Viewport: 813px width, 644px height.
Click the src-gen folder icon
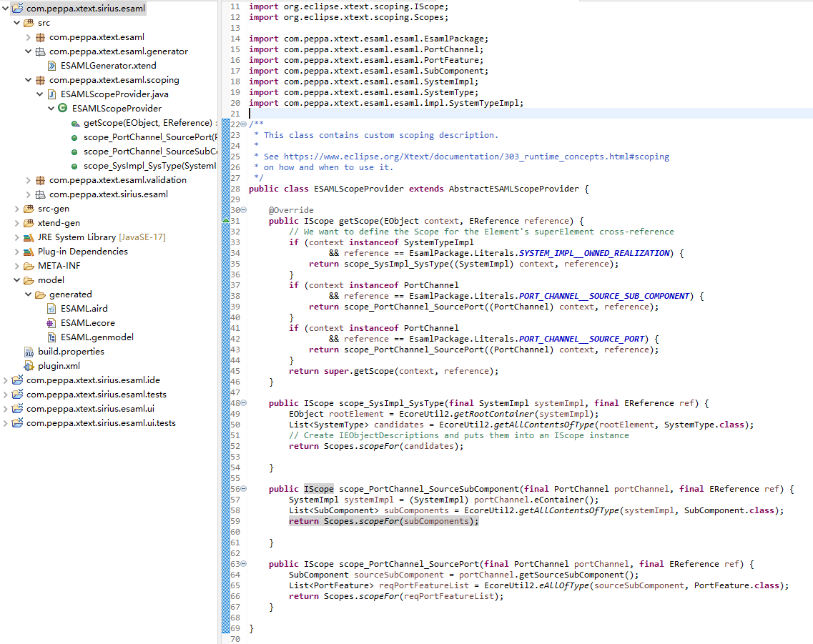point(29,209)
